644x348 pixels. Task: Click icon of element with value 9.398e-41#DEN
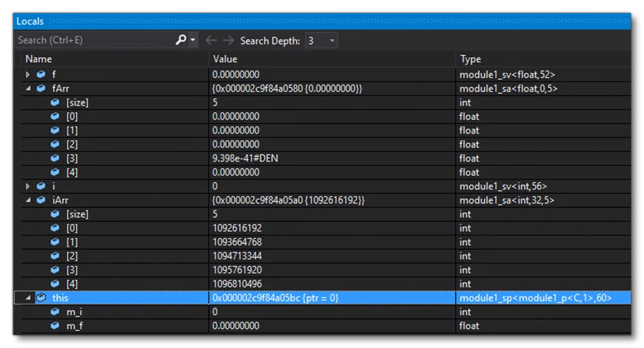(x=55, y=158)
